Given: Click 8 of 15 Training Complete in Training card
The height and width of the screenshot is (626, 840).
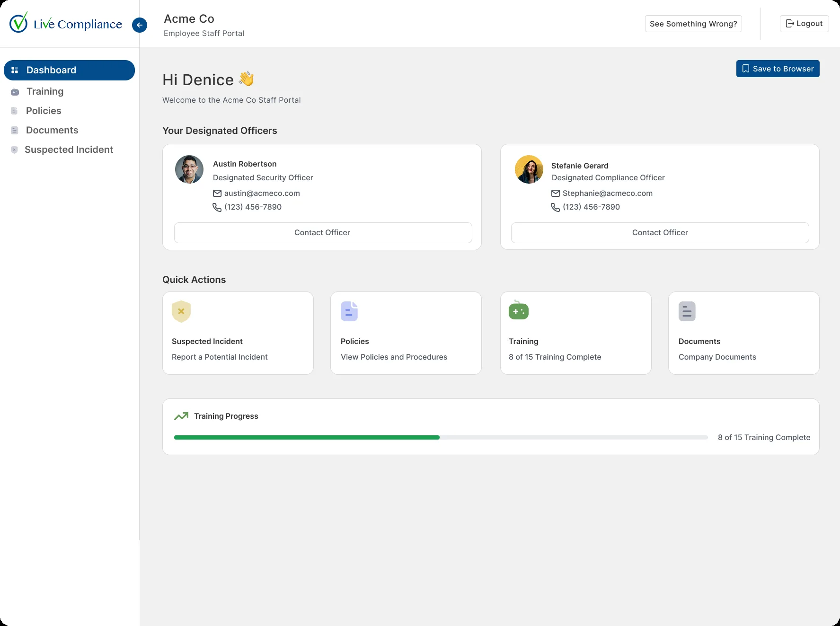Looking at the screenshot, I should 555,357.
